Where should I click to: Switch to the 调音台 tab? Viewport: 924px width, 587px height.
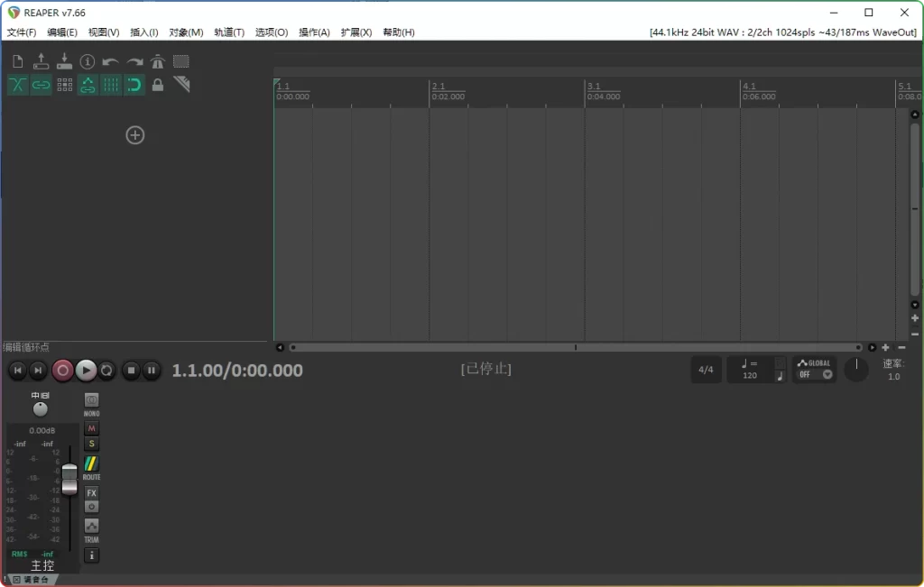34,582
